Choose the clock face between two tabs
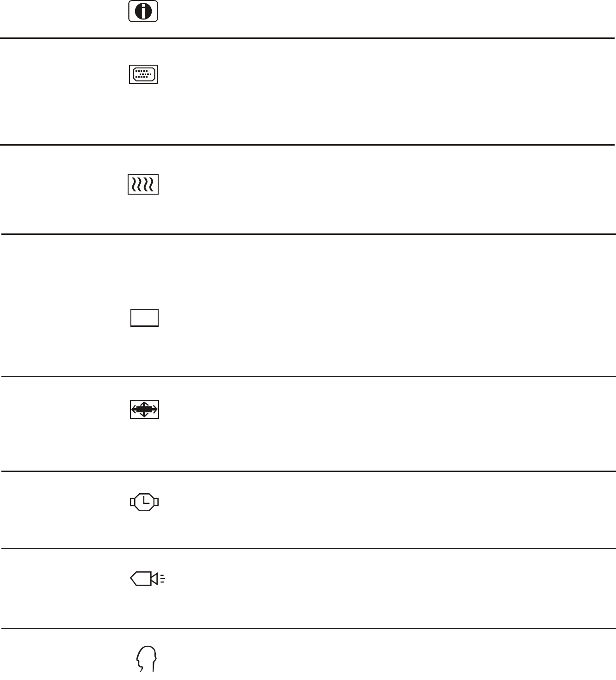This screenshot has height=680, width=616. pos(145,502)
